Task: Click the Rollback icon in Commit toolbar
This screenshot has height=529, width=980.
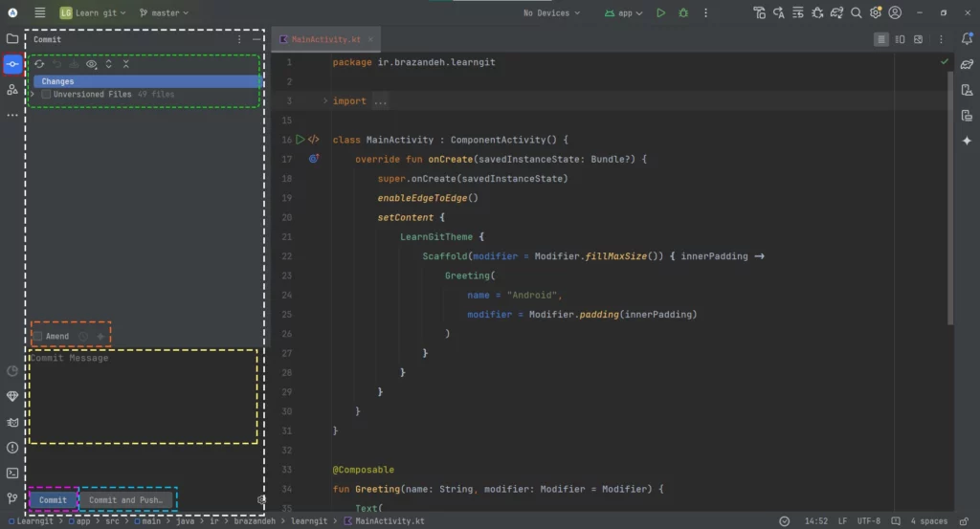Action: [56, 64]
